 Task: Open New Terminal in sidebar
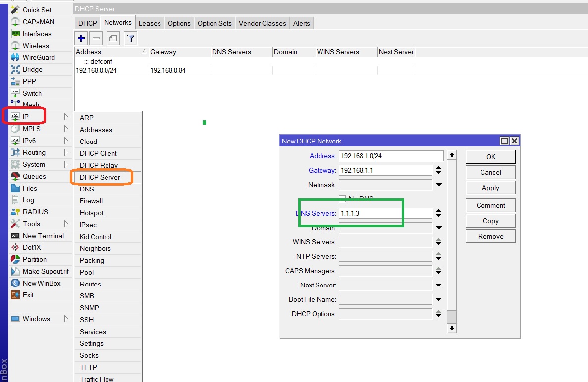[x=43, y=236]
